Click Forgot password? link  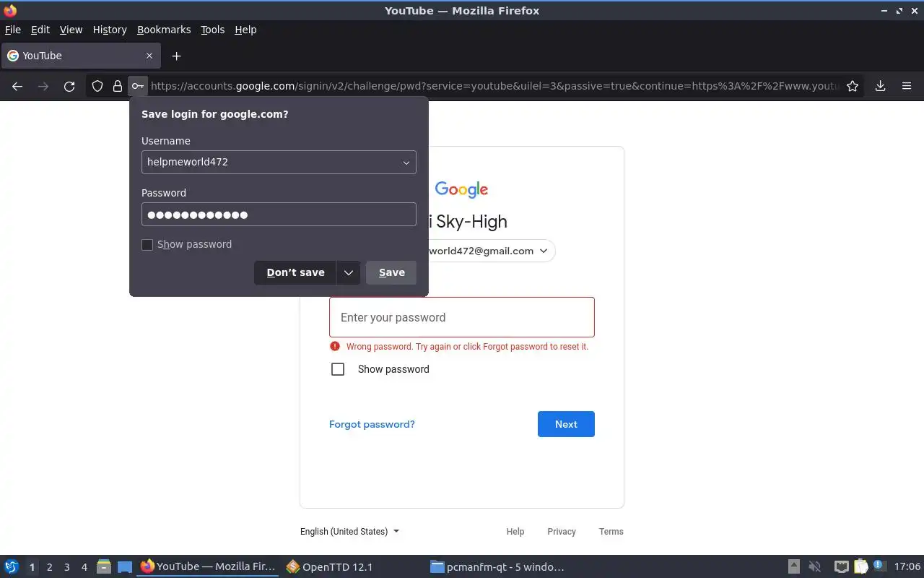372,424
